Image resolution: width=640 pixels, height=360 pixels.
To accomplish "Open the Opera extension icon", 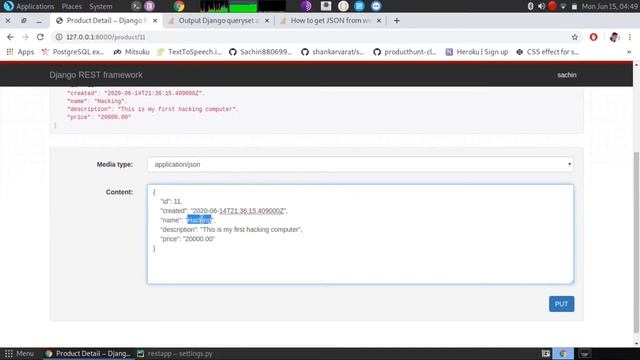I will (x=593, y=37).
